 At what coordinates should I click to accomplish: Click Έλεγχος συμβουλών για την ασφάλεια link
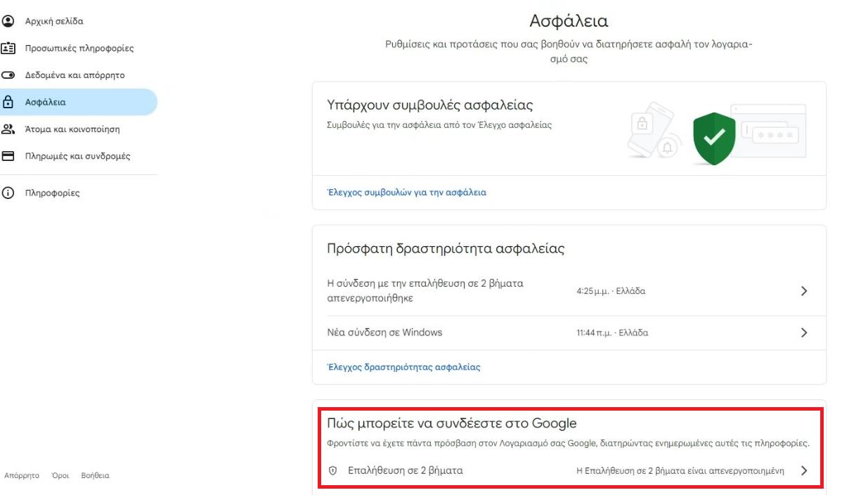tap(407, 192)
